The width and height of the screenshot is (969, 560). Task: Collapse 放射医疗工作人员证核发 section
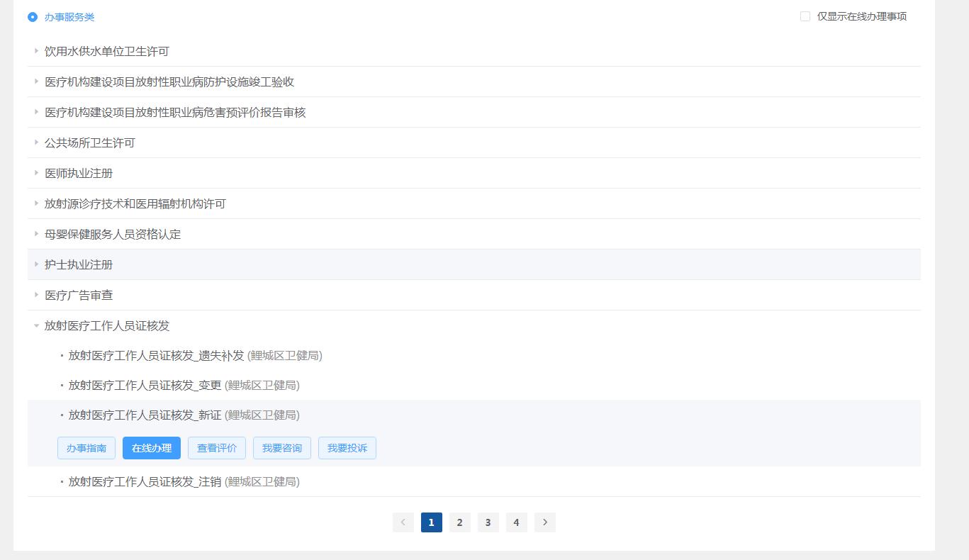pos(106,325)
